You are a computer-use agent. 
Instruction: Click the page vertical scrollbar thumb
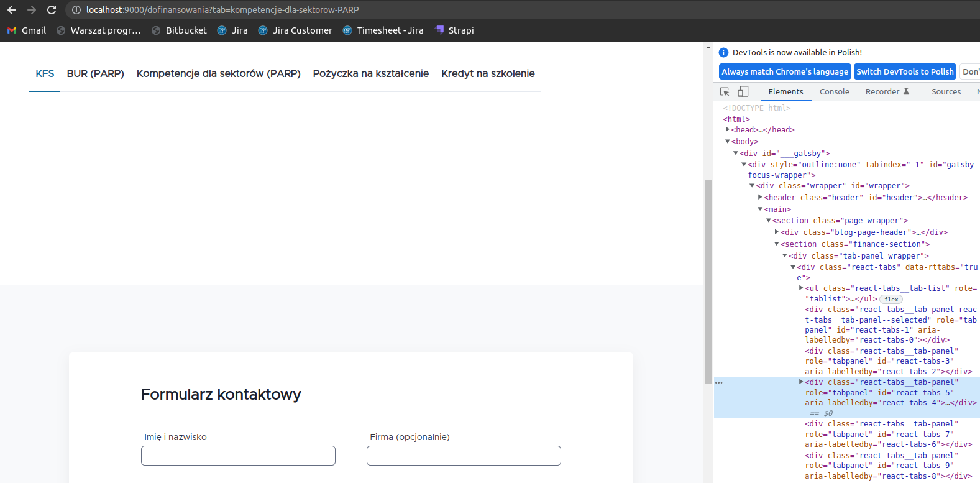point(708,280)
